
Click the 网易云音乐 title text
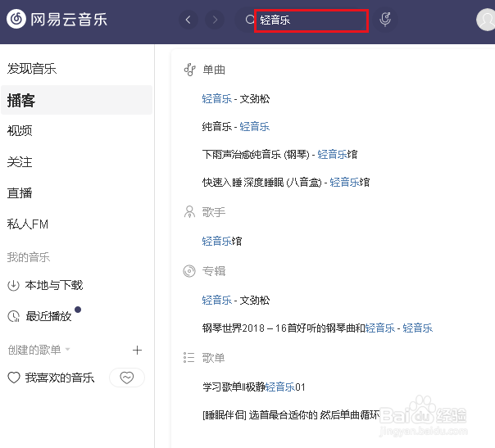[69, 20]
